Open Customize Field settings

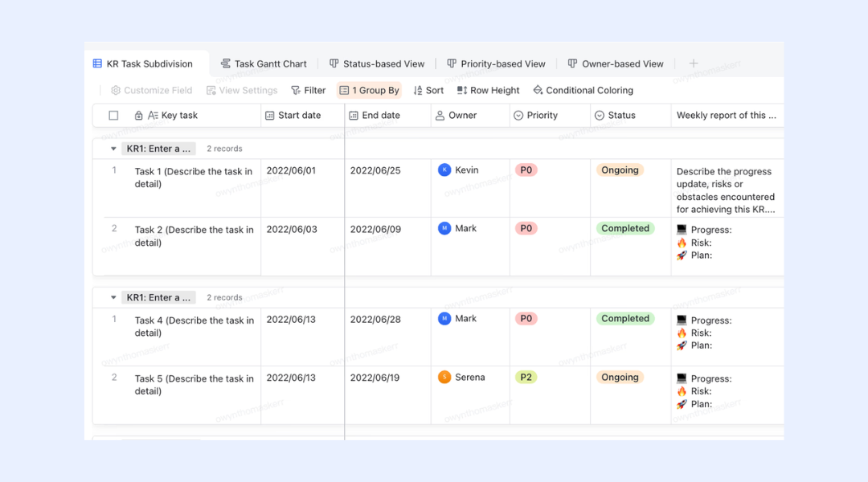151,90
